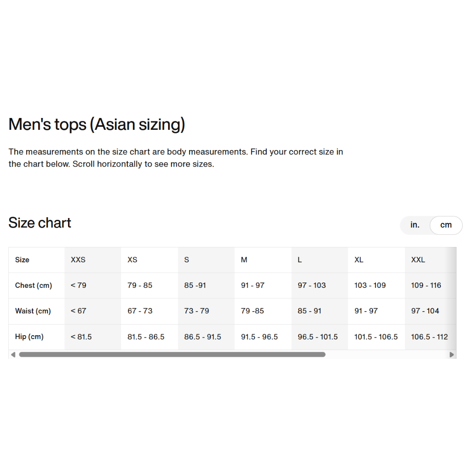
Task: Click the horizontal scrollbar thumb of size chart
Action: click(172, 354)
